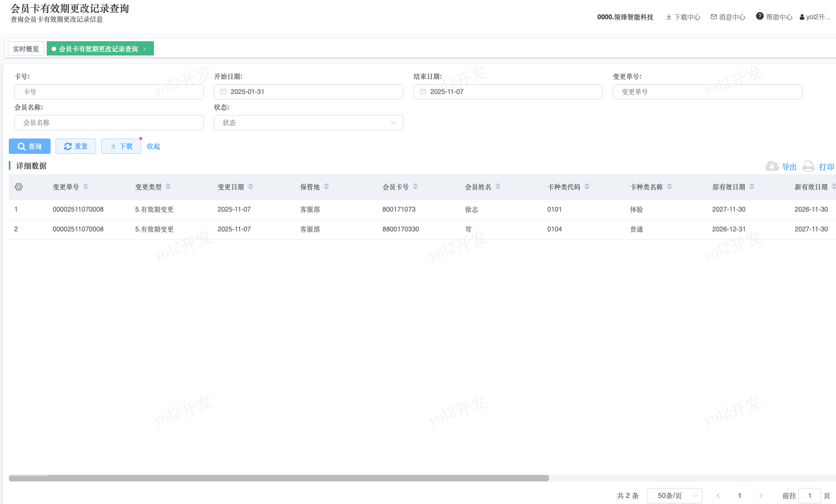Open the 状态 dropdown
836x504 pixels.
coord(308,123)
